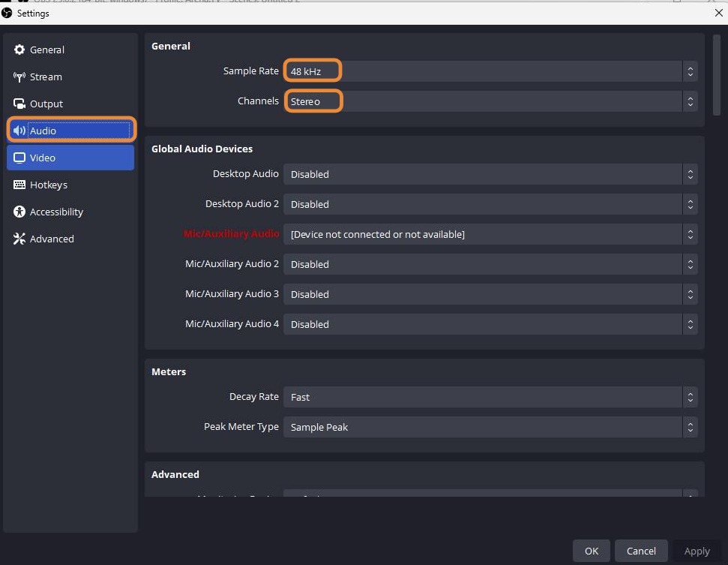This screenshot has width=728, height=565.
Task: Click the Video display icon
Action: click(19, 158)
